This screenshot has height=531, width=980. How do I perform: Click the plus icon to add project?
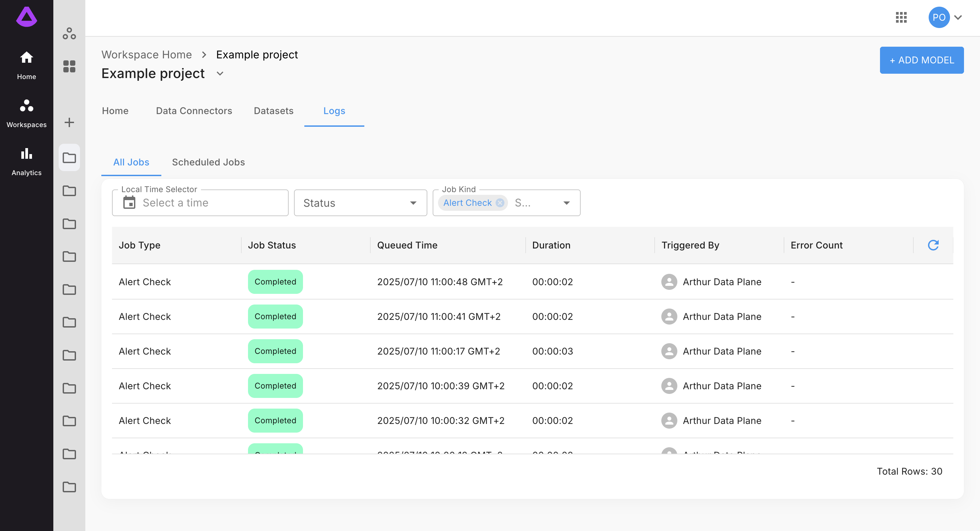point(69,122)
